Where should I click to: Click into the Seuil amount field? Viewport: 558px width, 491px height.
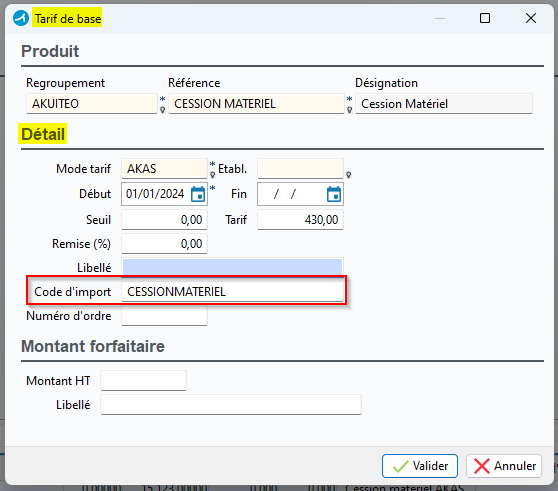(164, 220)
